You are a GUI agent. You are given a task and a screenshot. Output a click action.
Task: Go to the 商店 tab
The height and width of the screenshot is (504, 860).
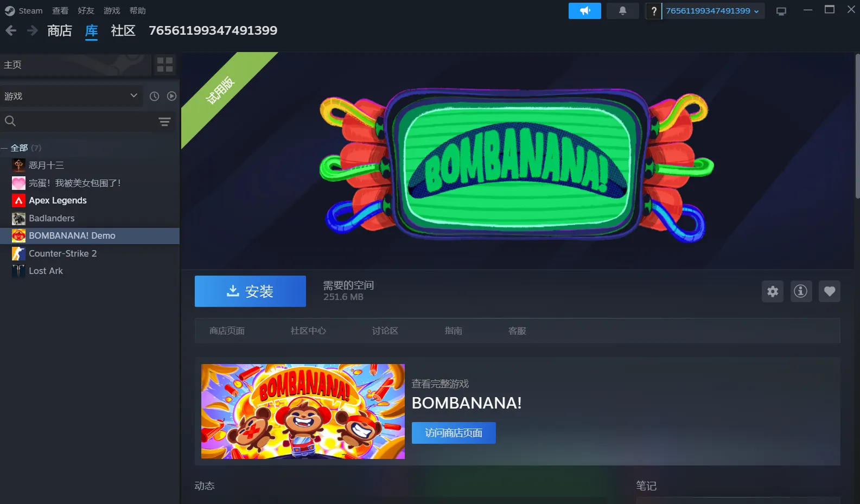pos(60,31)
